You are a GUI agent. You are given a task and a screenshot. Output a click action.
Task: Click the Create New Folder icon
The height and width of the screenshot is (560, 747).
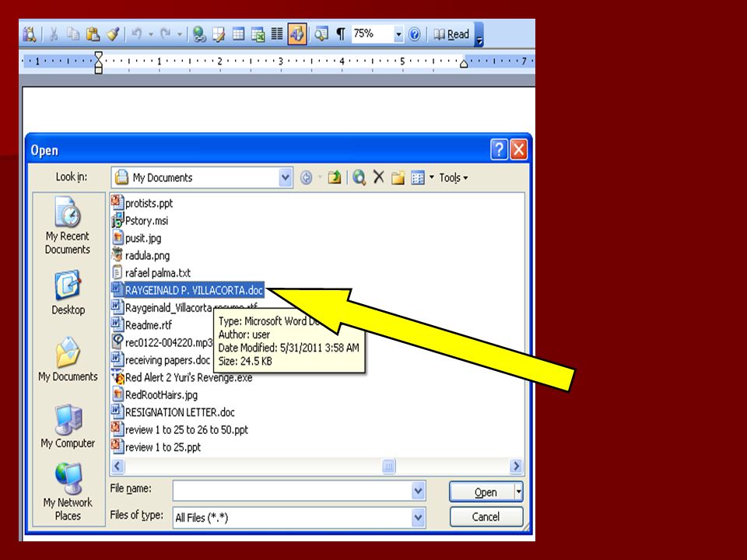(x=398, y=177)
